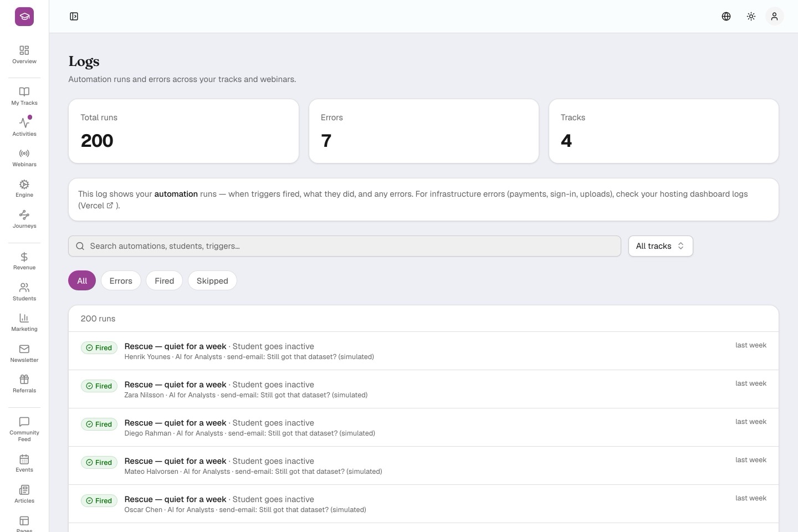
Task: Open Students in sidebar
Action: point(24,292)
